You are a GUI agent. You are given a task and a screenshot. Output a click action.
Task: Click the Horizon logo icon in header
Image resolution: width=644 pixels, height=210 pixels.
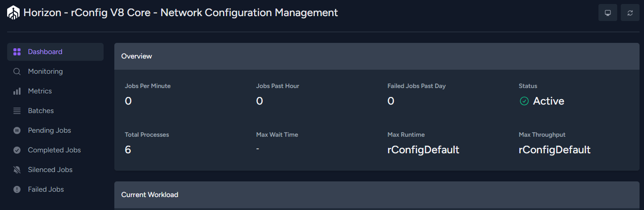13,13
